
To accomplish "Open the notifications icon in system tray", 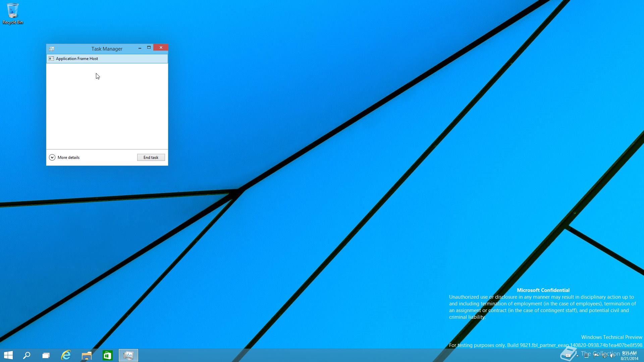I will click(568, 356).
